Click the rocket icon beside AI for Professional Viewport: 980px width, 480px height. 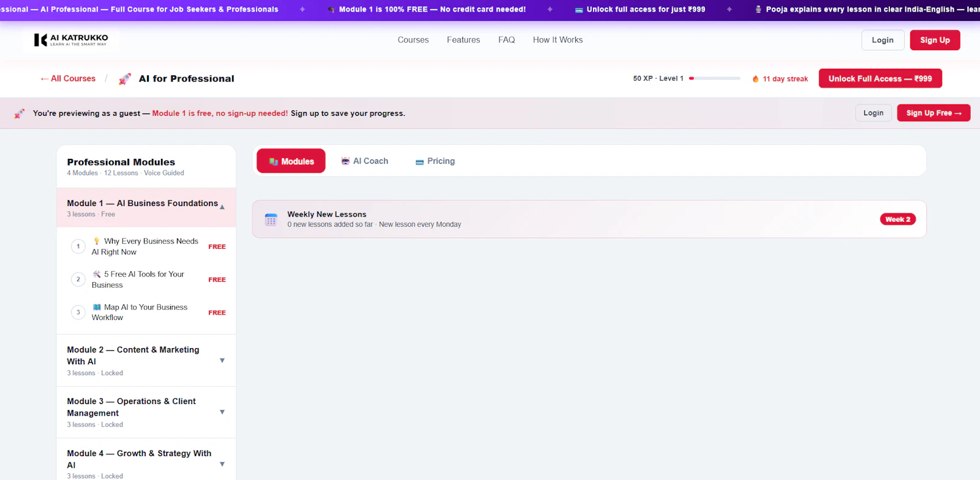point(125,79)
